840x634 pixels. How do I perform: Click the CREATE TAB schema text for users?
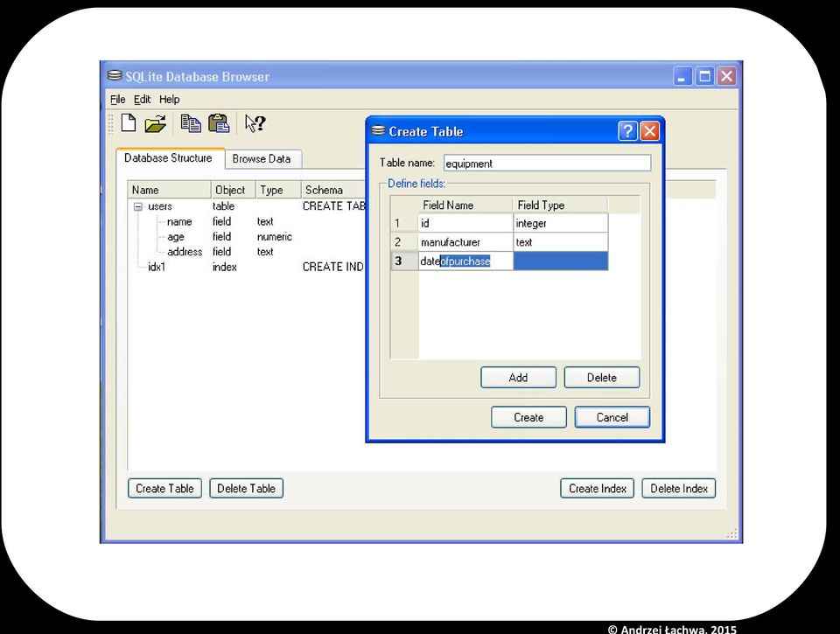coord(333,206)
